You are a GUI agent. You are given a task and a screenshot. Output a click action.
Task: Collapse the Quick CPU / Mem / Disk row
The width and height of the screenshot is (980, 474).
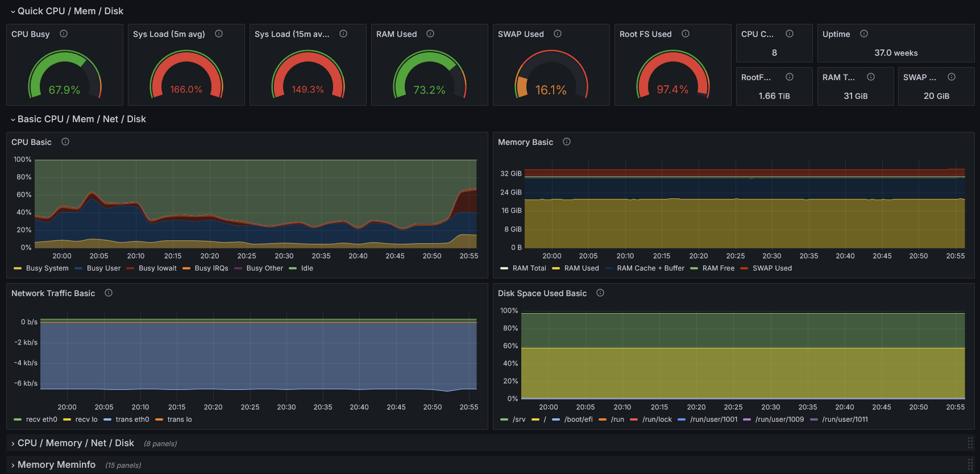click(x=67, y=11)
